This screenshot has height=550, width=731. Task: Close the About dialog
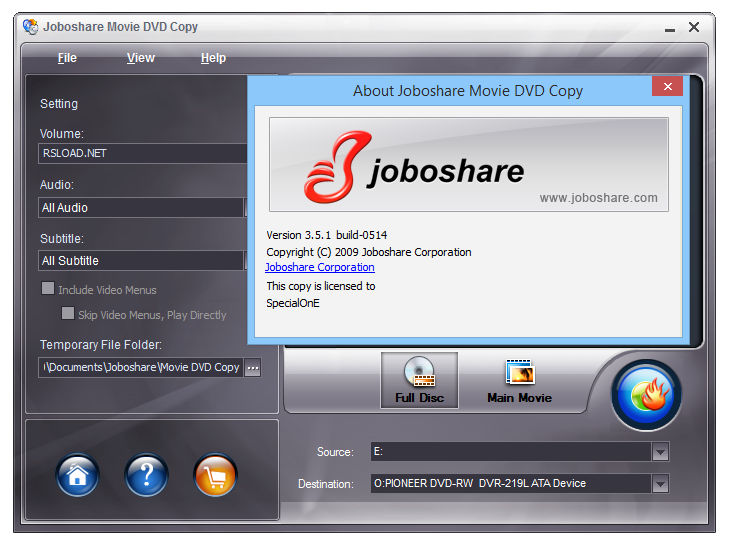pyautogui.click(x=668, y=86)
